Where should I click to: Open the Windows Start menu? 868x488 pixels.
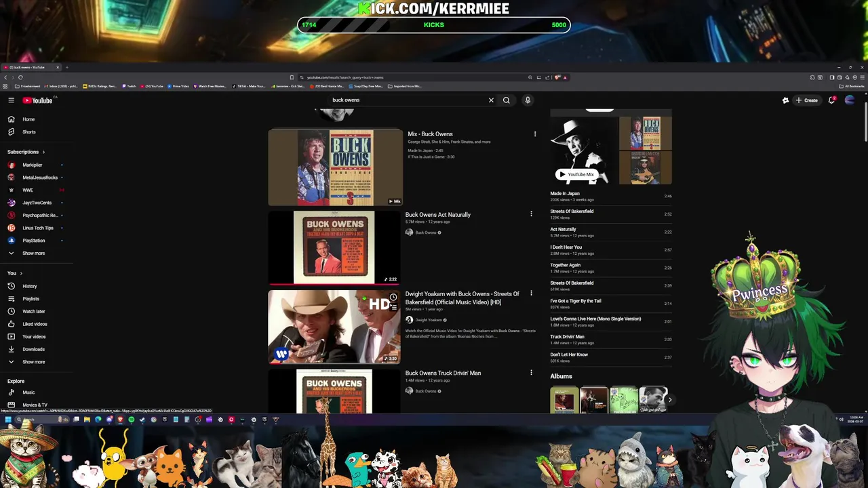click(x=7, y=420)
